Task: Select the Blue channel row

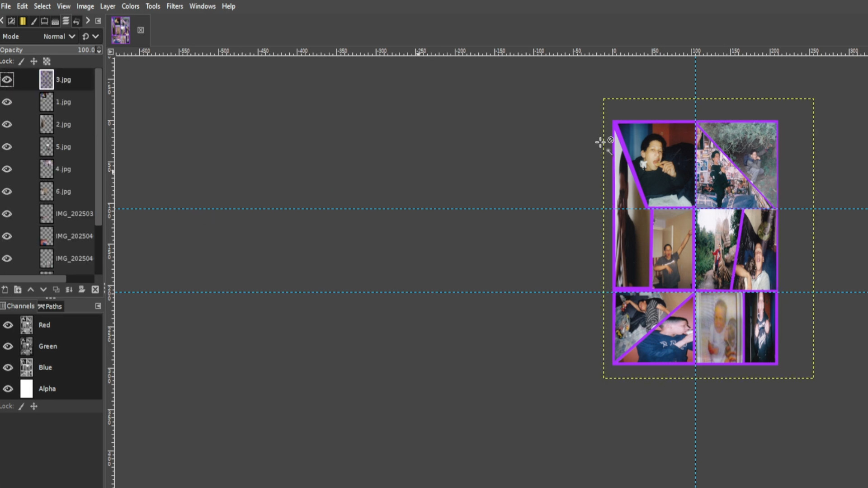Action: click(x=51, y=368)
